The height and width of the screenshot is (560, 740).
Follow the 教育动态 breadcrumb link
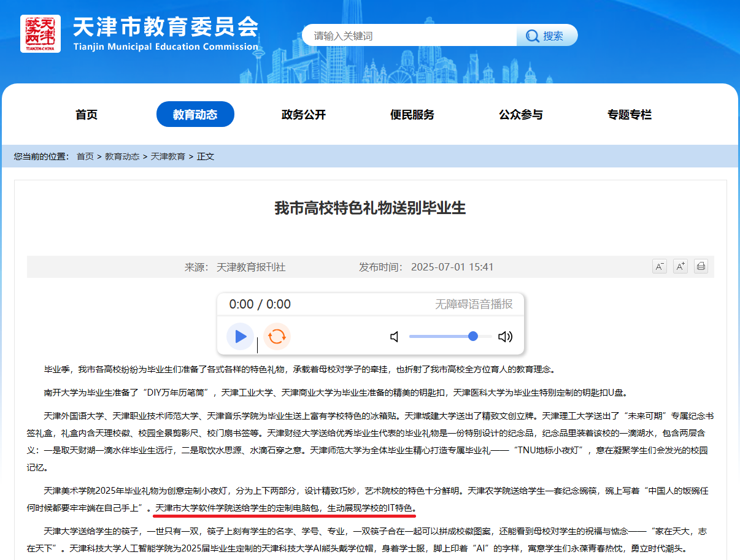pyautogui.click(x=122, y=156)
